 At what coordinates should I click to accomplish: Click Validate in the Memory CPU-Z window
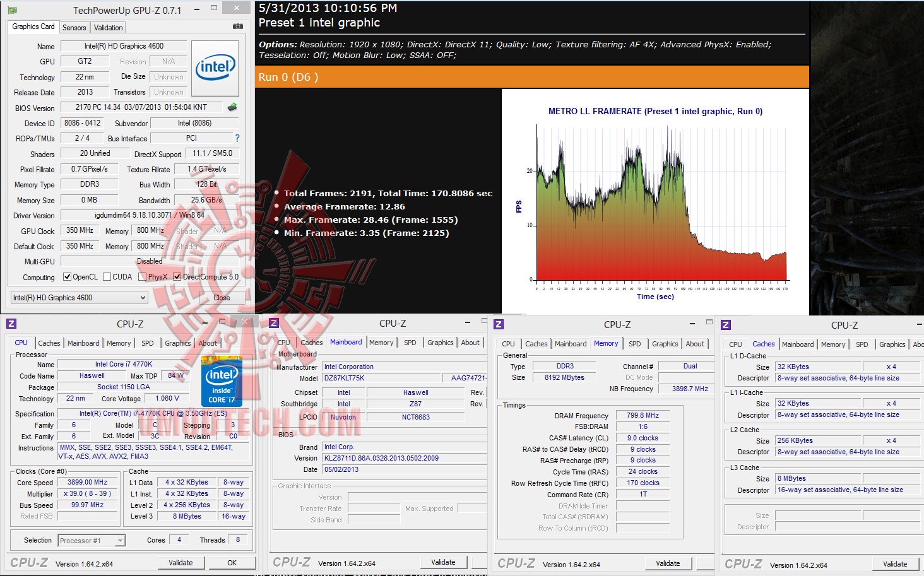click(668, 563)
